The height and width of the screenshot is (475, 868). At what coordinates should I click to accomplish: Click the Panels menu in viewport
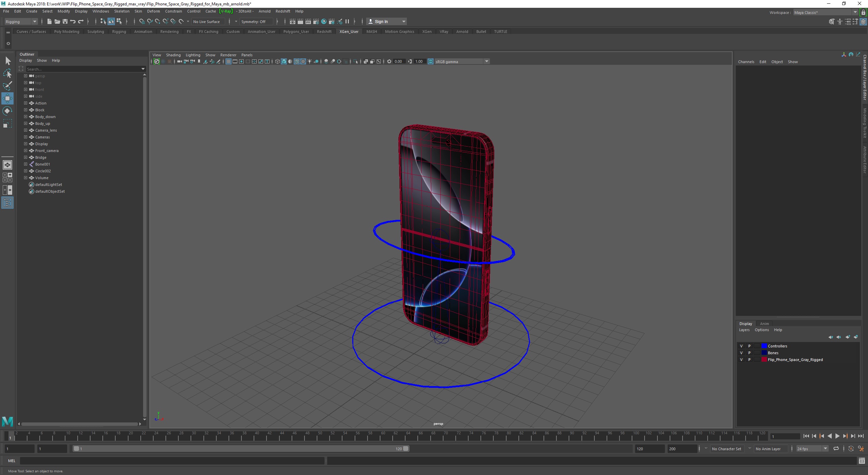click(246, 54)
